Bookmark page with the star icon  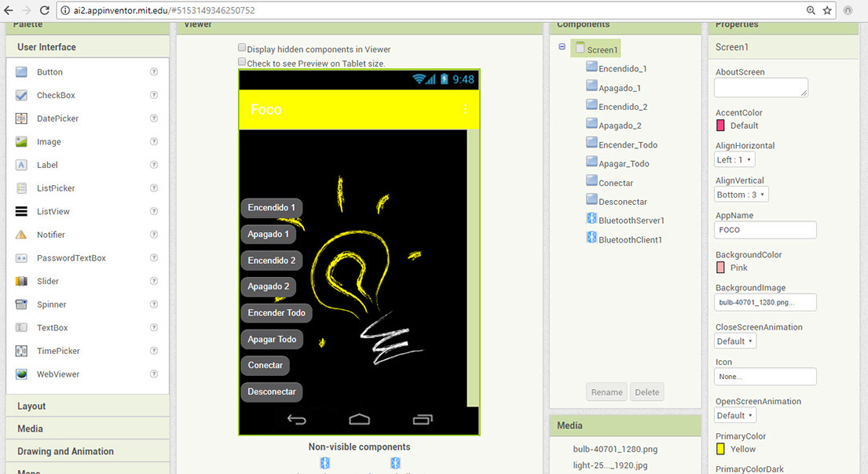coord(827,10)
